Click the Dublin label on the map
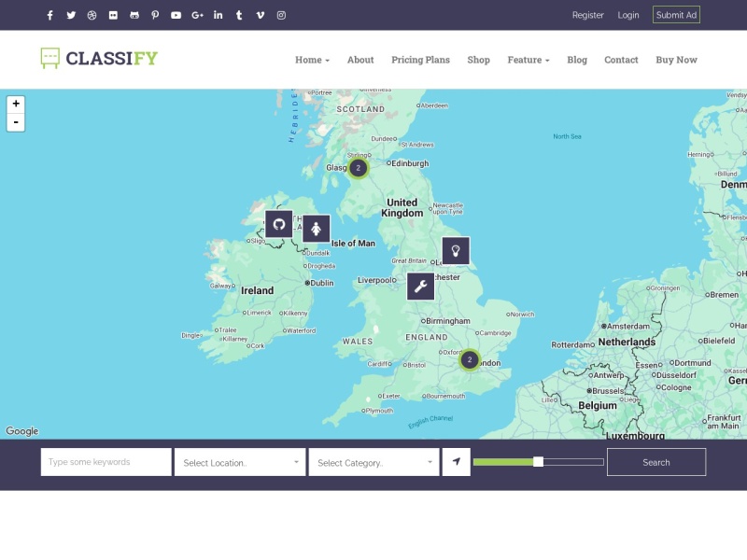 tap(322, 283)
